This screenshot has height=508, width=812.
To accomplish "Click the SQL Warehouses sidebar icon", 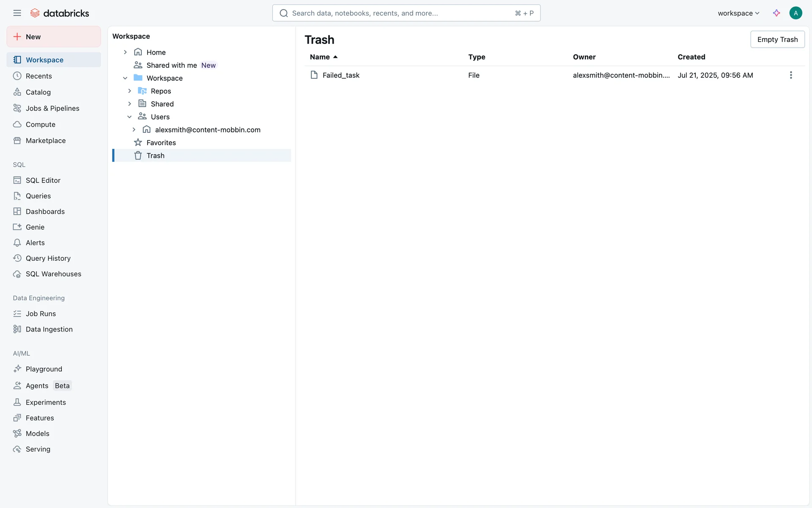I will pos(17,274).
